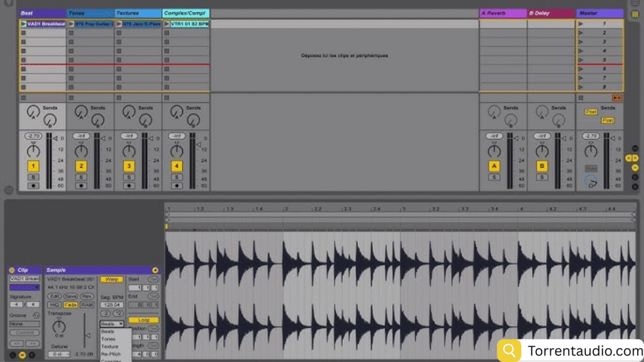Click the Master headphone cue volume knob
This screenshot has width=644, height=362.
click(591, 181)
